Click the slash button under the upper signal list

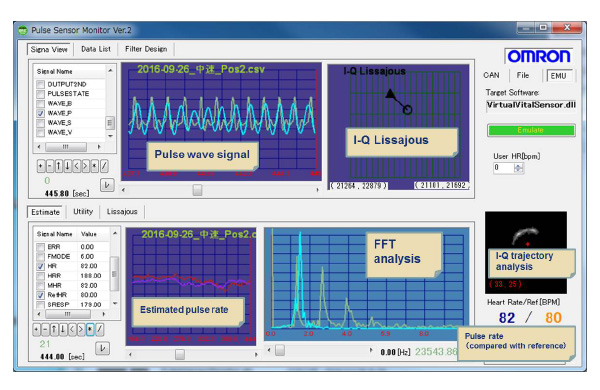[x=103, y=166]
